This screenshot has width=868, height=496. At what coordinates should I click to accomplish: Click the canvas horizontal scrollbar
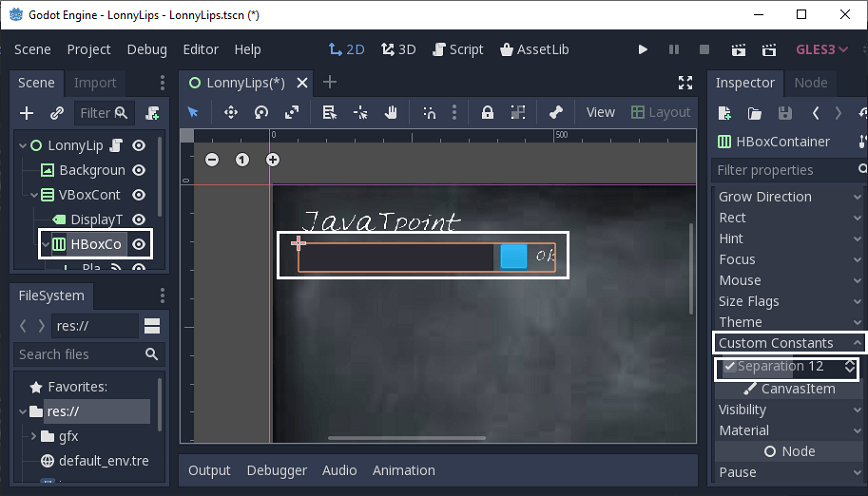pos(407,438)
